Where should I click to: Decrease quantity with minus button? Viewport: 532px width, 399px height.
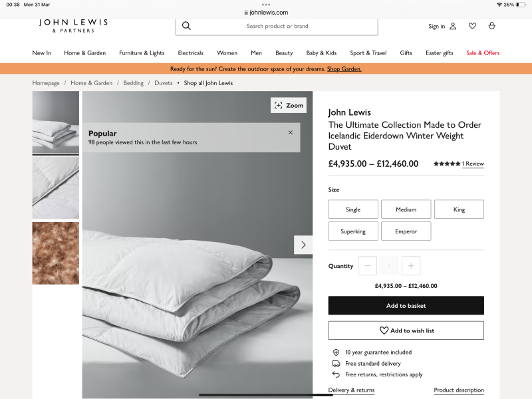click(x=367, y=265)
